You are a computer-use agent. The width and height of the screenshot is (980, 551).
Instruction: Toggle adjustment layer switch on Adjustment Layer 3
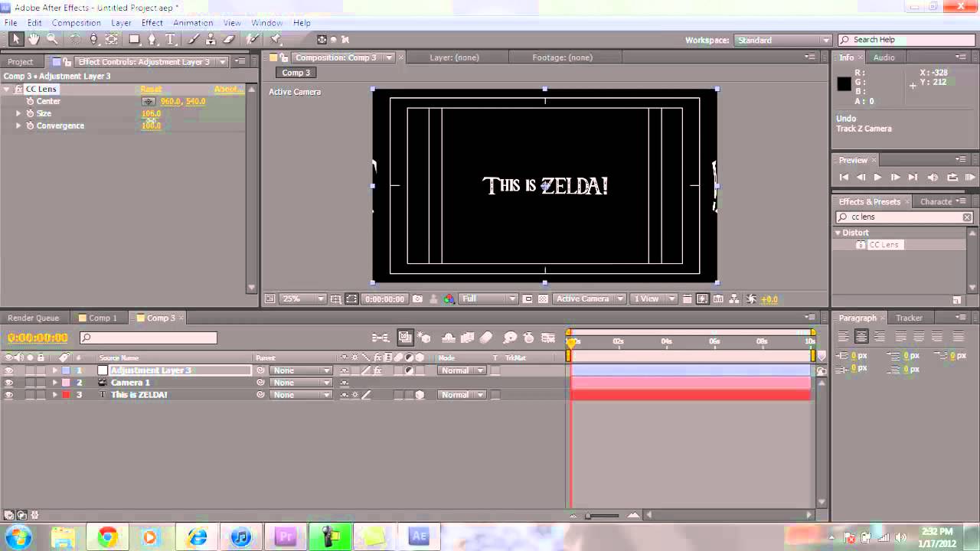409,370
